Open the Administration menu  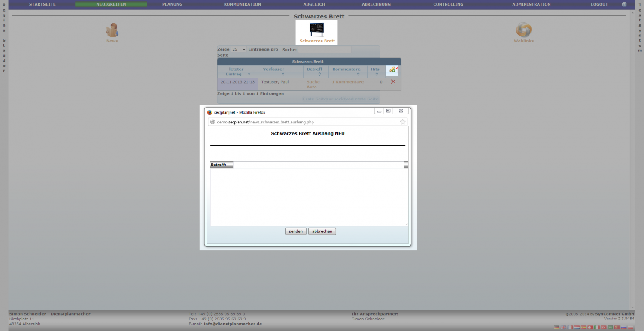[x=531, y=4]
